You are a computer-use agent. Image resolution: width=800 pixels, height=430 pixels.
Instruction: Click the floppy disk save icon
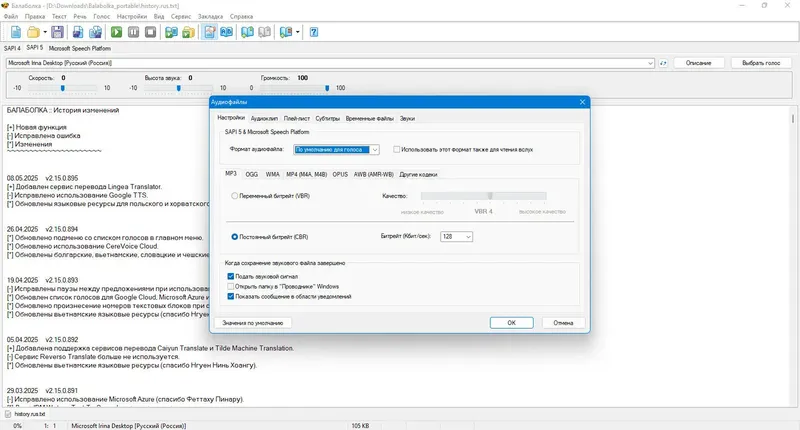pyautogui.click(x=57, y=32)
